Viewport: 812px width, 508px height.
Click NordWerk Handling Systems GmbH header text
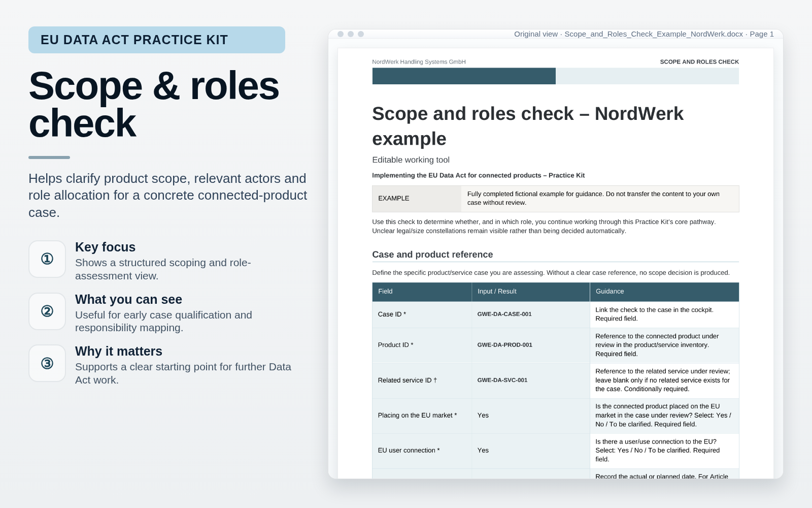coord(419,62)
